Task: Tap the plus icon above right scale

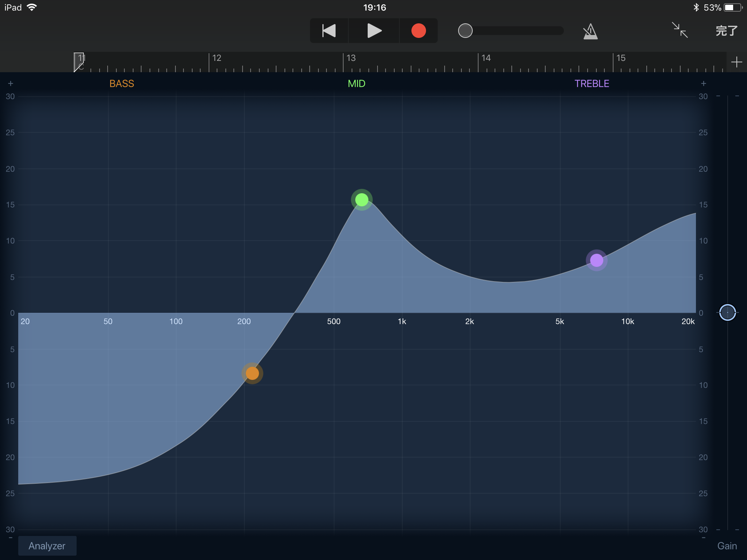Action: [x=704, y=83]
